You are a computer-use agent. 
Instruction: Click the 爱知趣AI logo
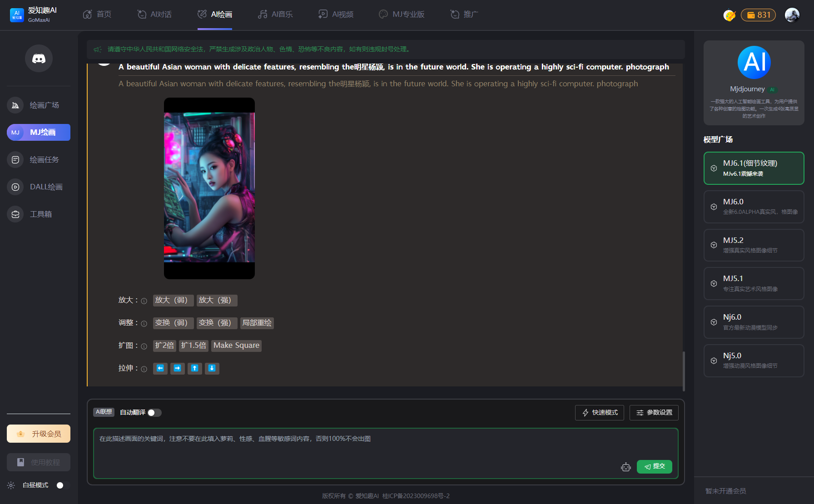[x=34, y=15]
